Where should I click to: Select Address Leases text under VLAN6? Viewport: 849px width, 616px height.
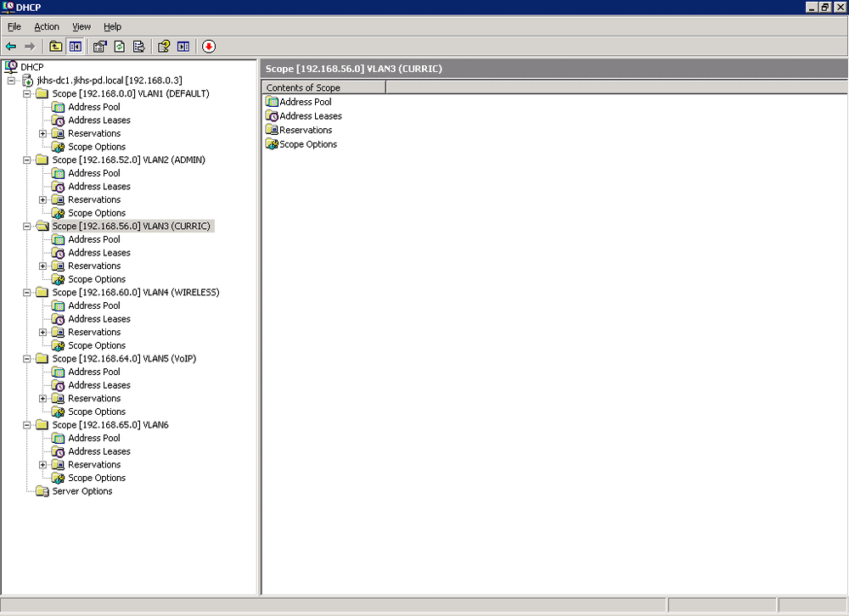99,451
